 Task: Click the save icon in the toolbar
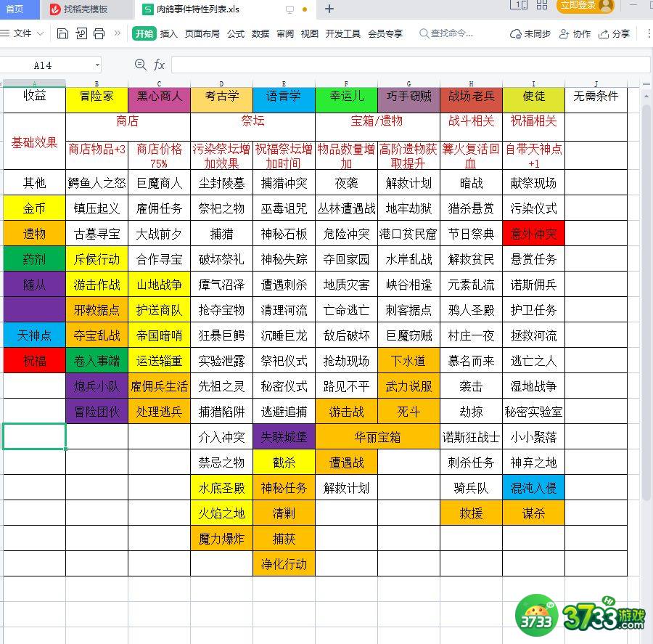coord(62,33)
